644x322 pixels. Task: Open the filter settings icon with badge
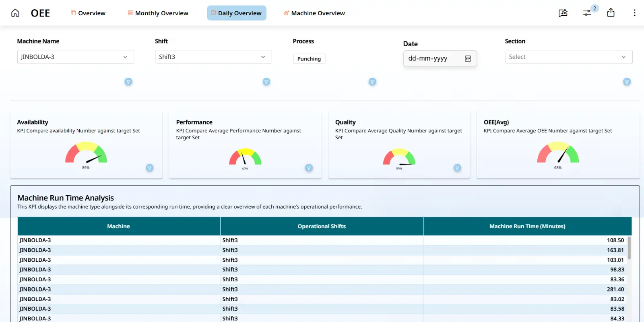click(x=587, y=13)
